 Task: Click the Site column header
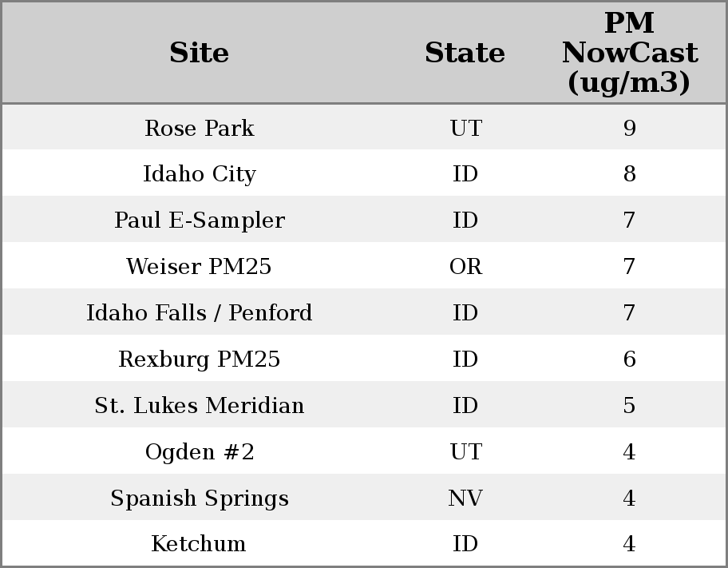pyautogui.click(x=199, y=53)
